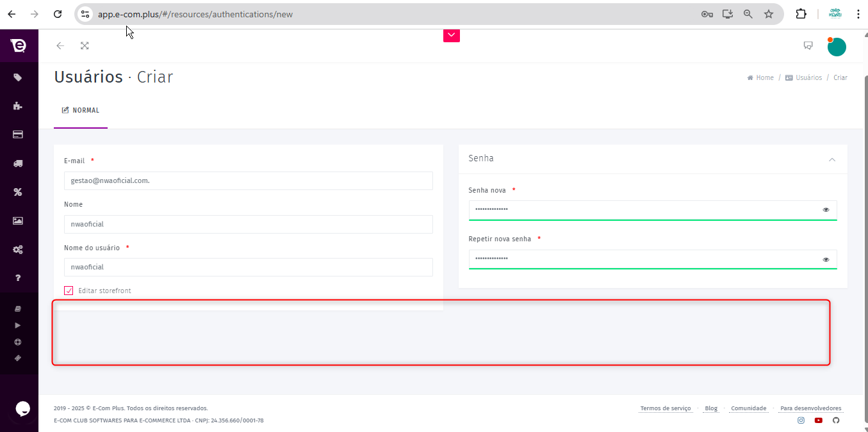
Task: Click the Repetir nova senha field
Action: (x=653, y=259)
